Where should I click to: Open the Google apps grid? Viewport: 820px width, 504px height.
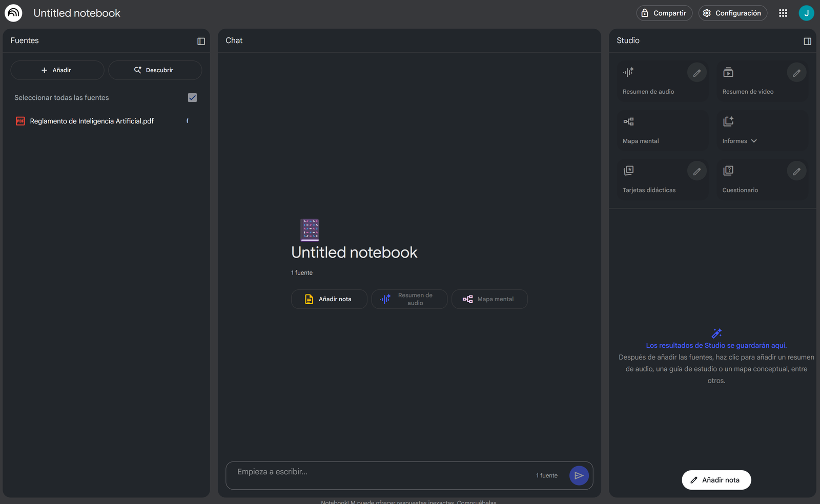click(783, 13)
